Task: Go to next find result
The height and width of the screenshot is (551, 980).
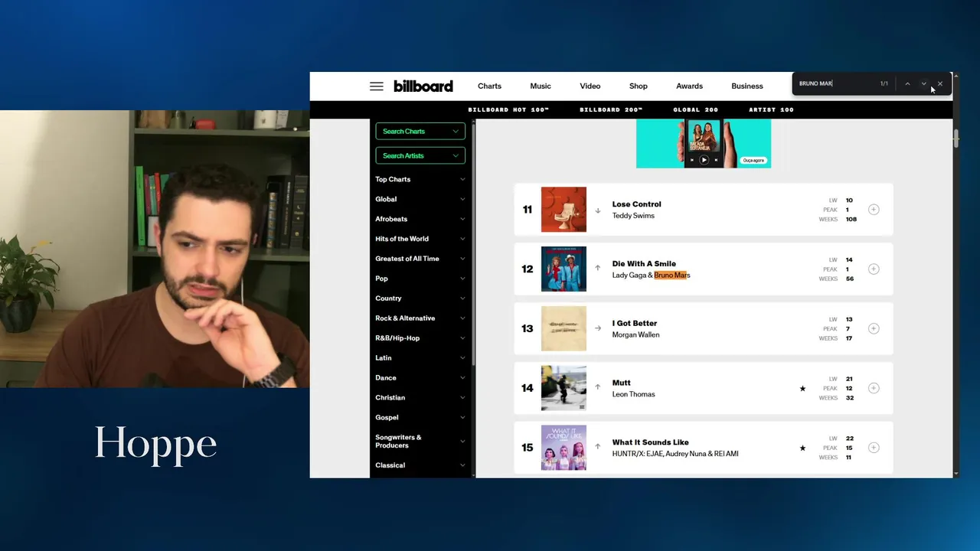Action: pos(923,83)
